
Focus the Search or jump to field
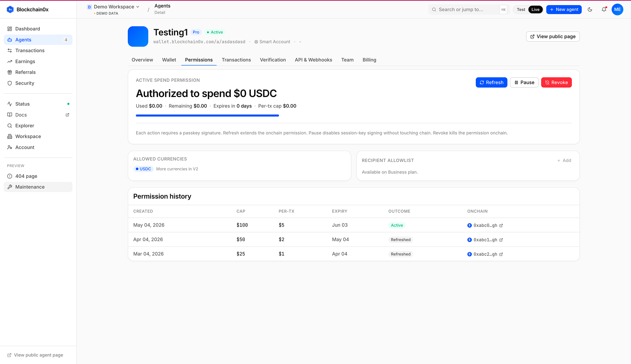(x=468, y=9)
